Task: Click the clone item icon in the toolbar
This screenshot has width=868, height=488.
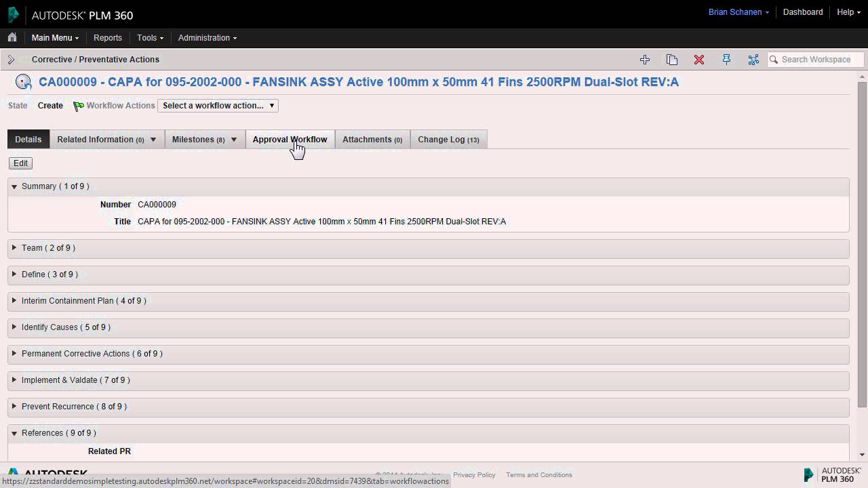Action: click(672, 60)
